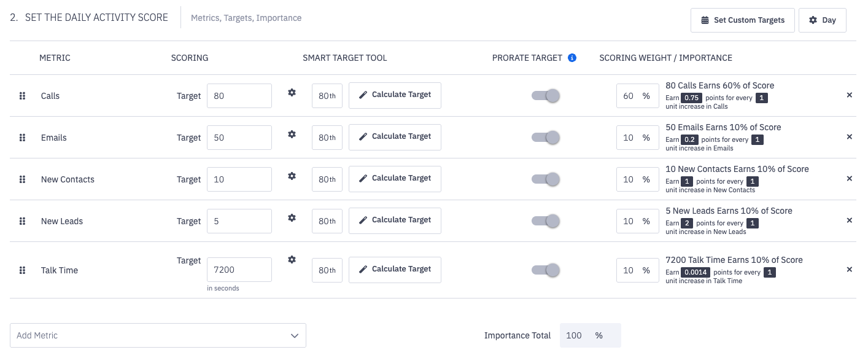Switch off Talk Time prorate toggle
Viewport: 868px width, 363px height.
546,270
